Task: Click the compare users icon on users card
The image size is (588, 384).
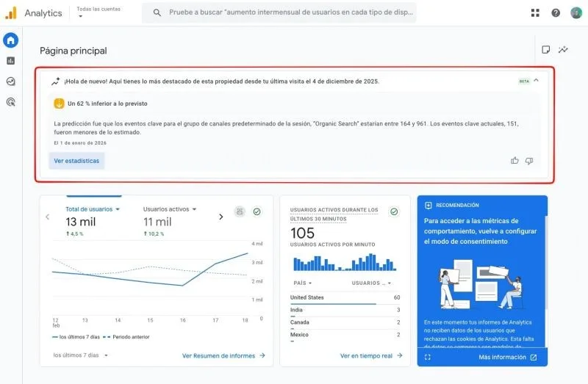Action: pos(240,211)
